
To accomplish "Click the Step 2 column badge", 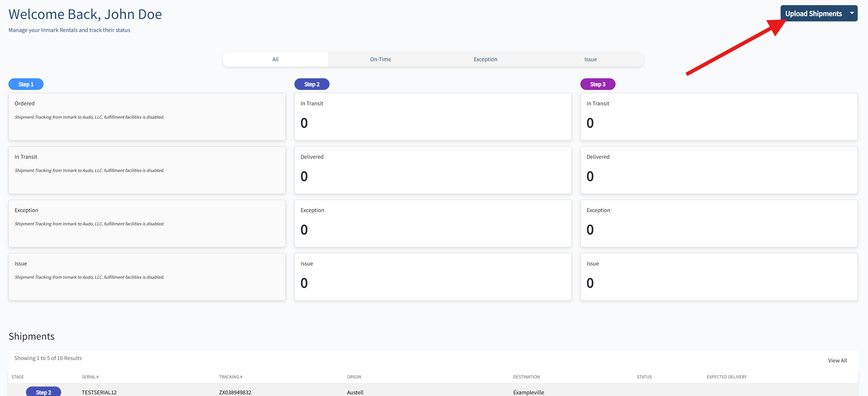I will [312, 84].
